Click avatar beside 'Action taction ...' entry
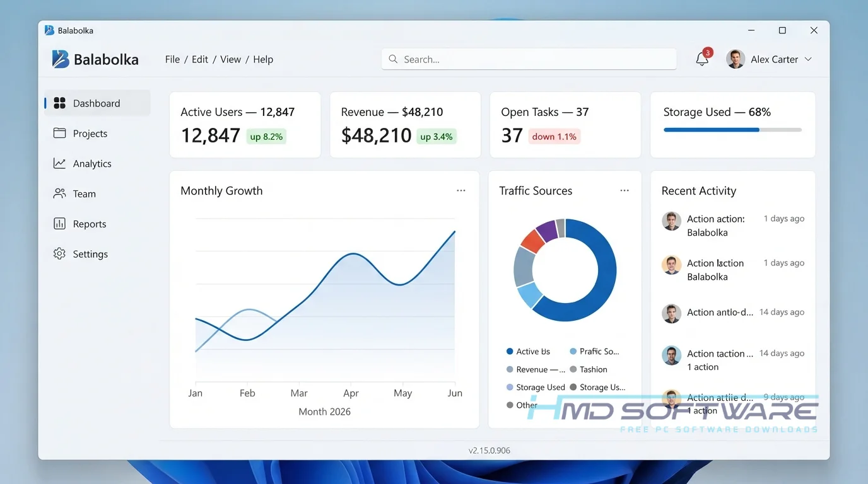Viewport: 868px width, 484px height. (x=671, y=355)
